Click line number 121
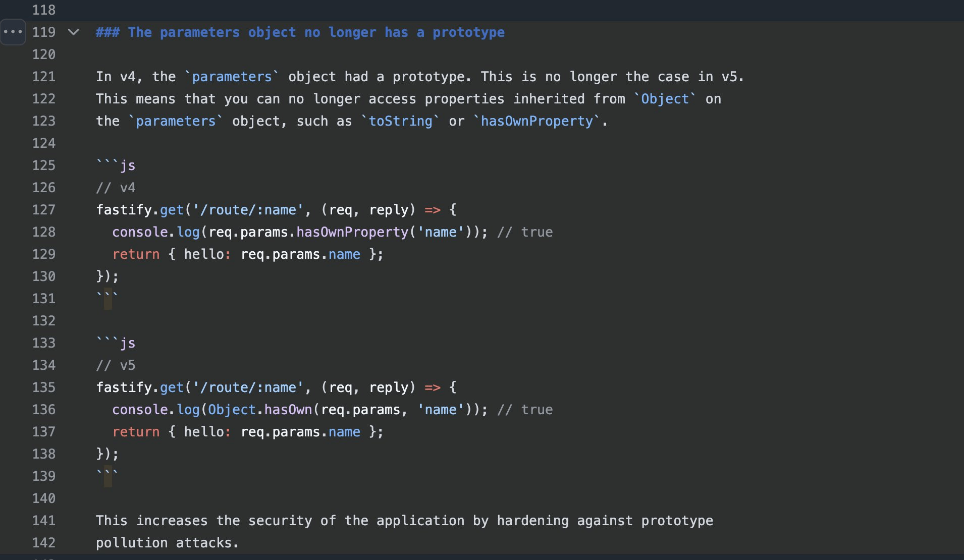 [x=44, y=77]
